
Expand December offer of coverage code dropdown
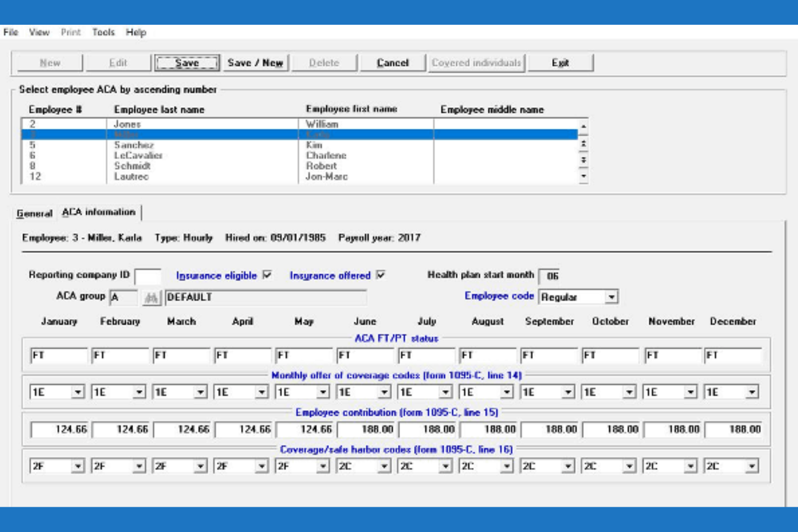tap(752, 392)
